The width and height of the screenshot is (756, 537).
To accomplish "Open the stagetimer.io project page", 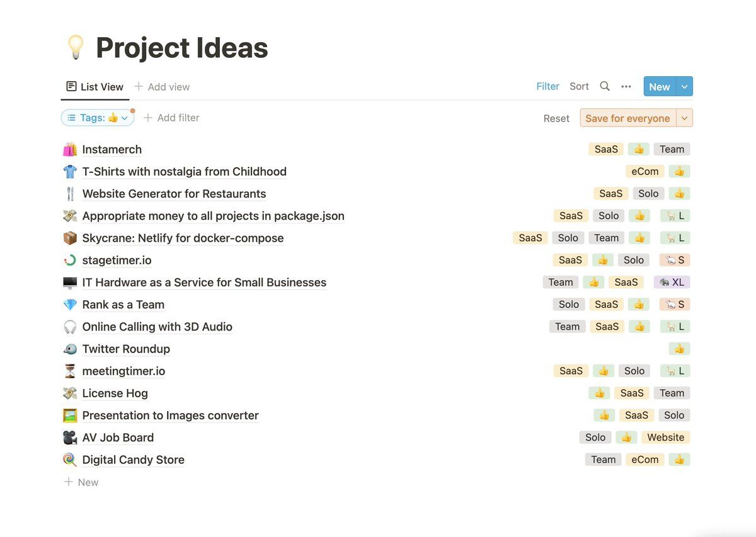I will pos(117,260).
